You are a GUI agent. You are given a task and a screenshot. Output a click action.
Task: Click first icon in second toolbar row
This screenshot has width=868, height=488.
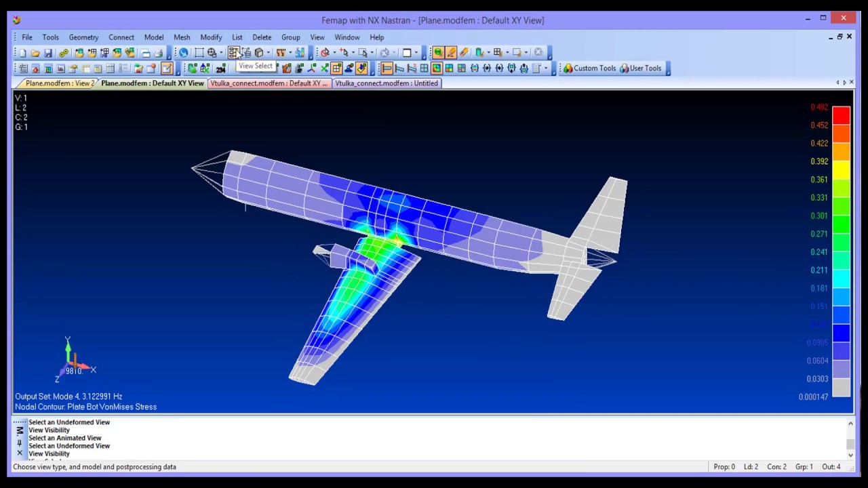tap(23, 68)
